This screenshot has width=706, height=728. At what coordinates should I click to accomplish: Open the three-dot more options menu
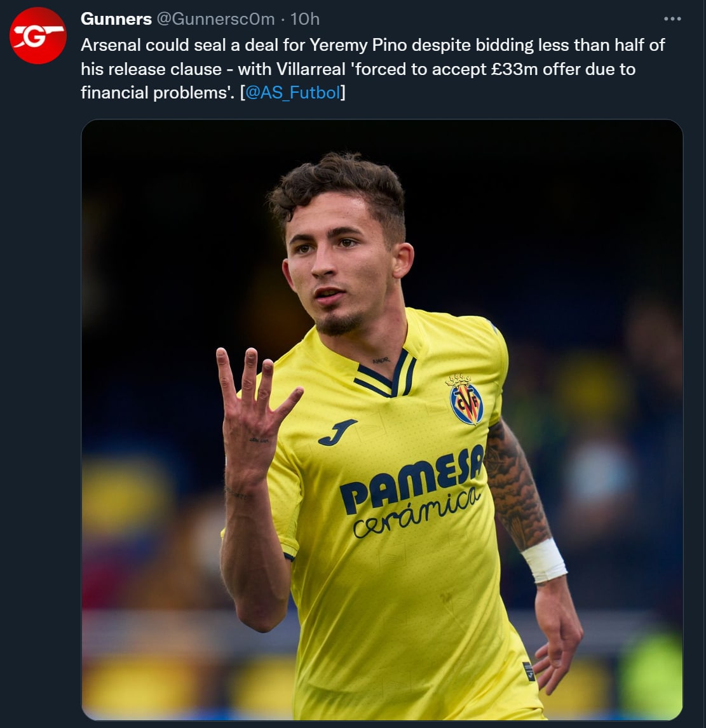click(672, 19)
